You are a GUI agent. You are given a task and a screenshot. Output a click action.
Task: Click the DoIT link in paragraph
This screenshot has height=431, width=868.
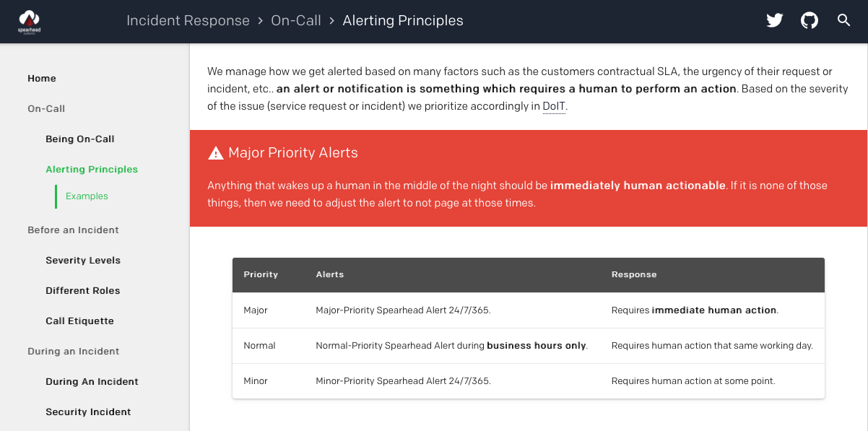tap(554, 107)
